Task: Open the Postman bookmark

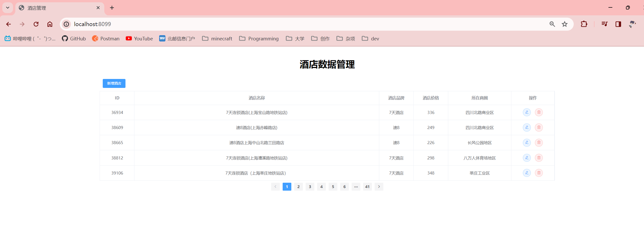Action: click(x=106, y=39)
